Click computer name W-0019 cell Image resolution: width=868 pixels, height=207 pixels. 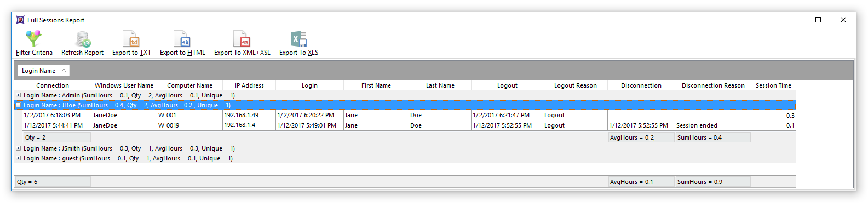tap(189, 125)
